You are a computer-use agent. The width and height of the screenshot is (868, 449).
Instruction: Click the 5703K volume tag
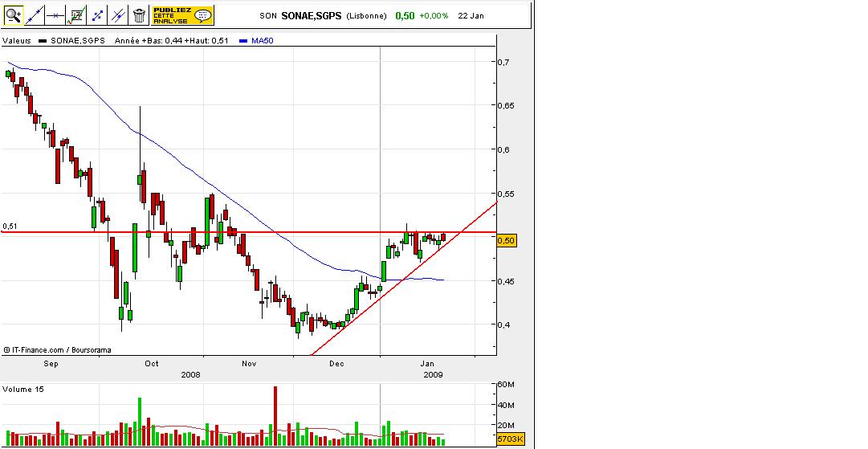point(510,439)
